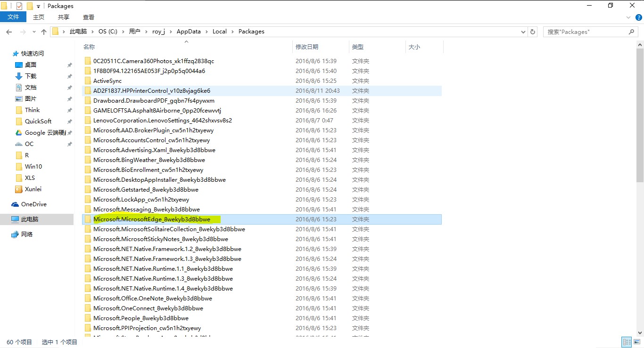Image resolution: width=644 pixels, height=348 pixels.
Task: Expand the ribbon with chevron
Action: tap(628, 17)
